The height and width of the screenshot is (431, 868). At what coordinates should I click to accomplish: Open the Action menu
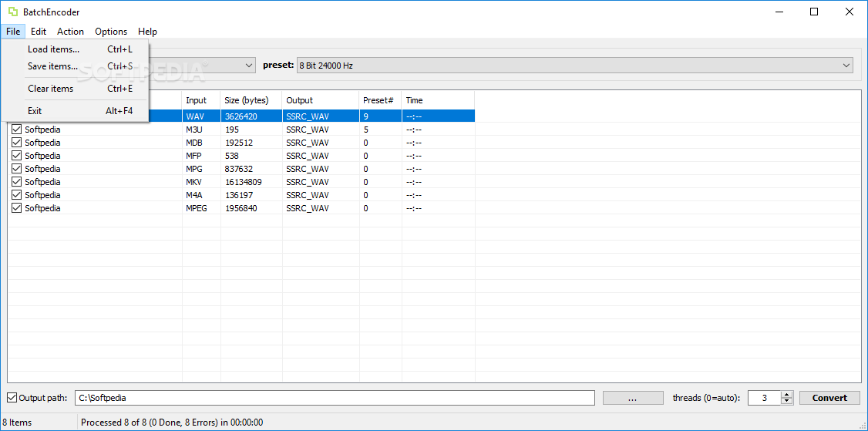[70, 32]
